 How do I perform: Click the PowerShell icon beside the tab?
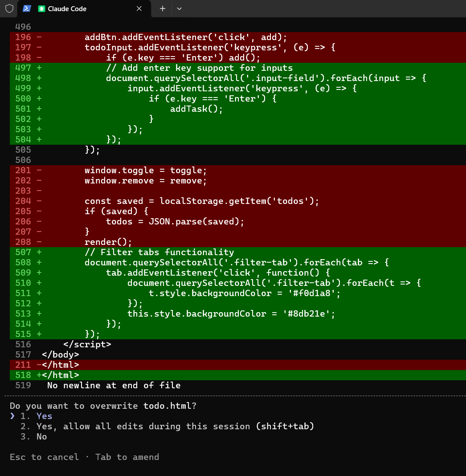tap(27, 8)
